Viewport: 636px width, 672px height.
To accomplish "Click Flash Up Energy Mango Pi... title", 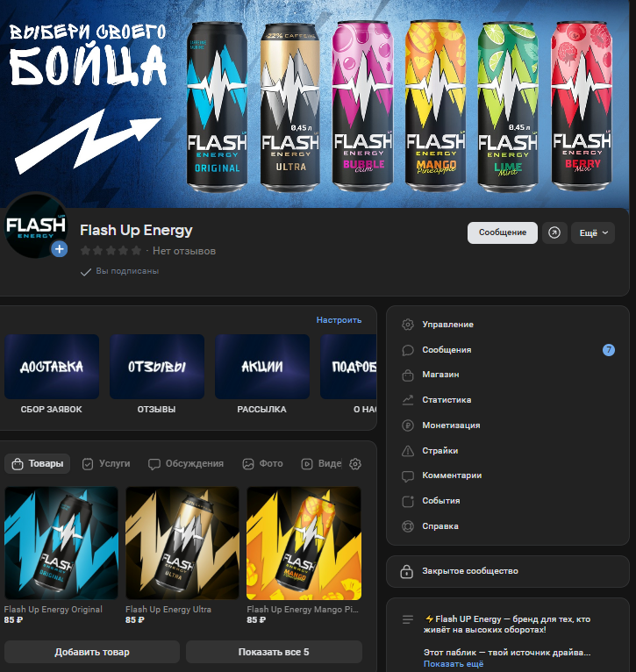I will pyautogui.click(x=303, y=610).
